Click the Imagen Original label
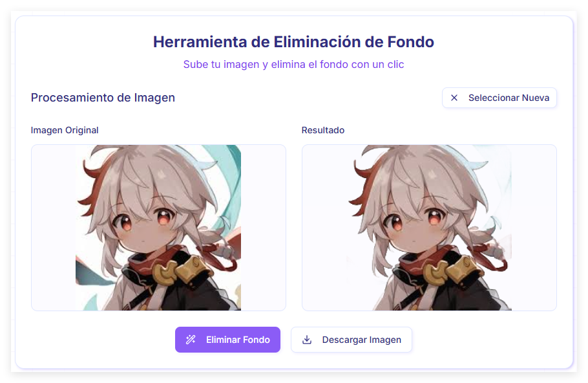588x383 pixels. [x=65, y=130]
